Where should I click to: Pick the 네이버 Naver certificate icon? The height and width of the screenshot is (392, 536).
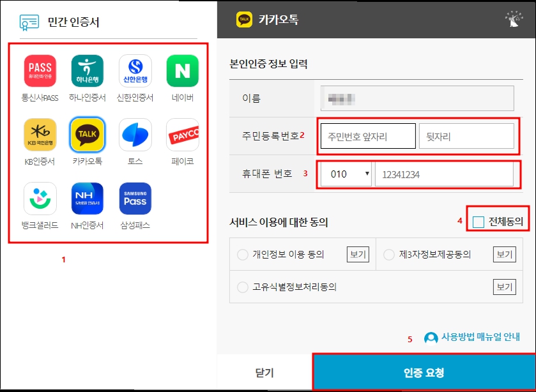pyautogui.click(x=183, y=71)
